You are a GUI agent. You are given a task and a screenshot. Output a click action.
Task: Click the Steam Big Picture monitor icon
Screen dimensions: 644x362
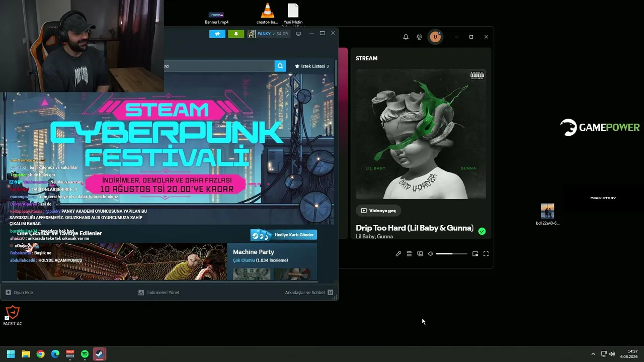298,34
